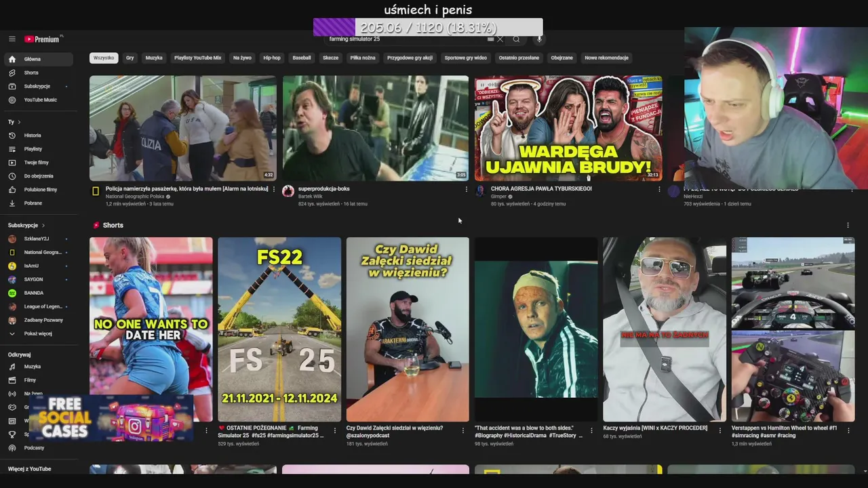The height and width of the screenshot is (488, 868).
Task: Open on-screen keyboard icon in search
Action: (490, 39)
